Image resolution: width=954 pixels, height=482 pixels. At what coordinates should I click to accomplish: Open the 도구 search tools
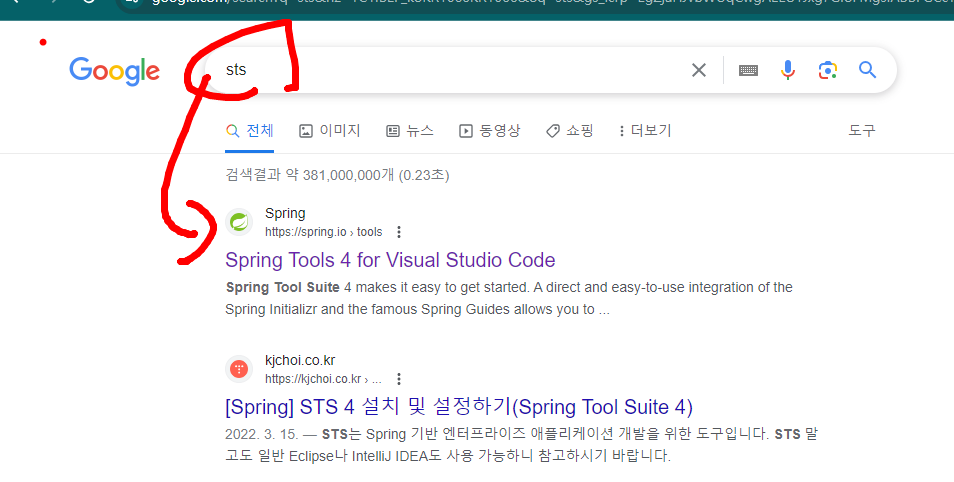862,131
